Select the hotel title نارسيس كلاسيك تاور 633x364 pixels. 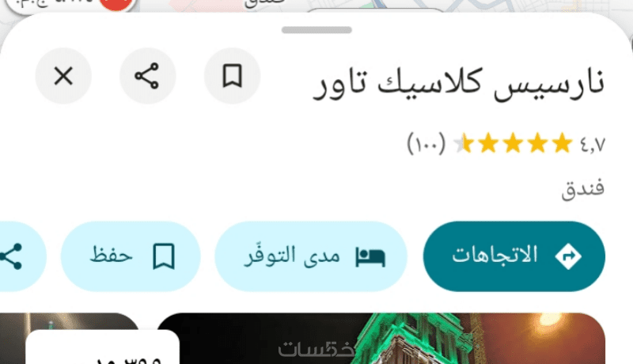click(x=459, y=84)
